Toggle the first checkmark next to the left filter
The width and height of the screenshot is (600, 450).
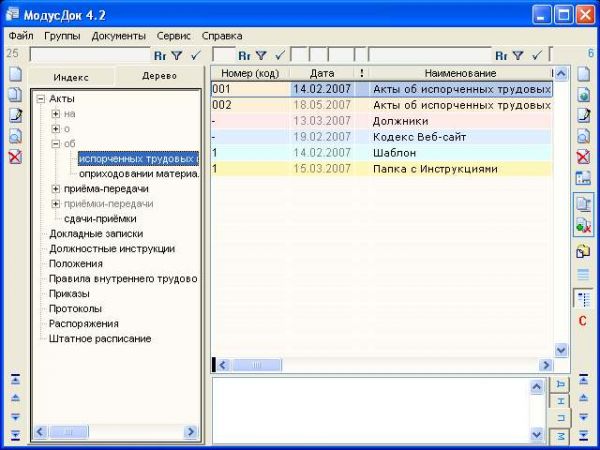coord(196,55)
